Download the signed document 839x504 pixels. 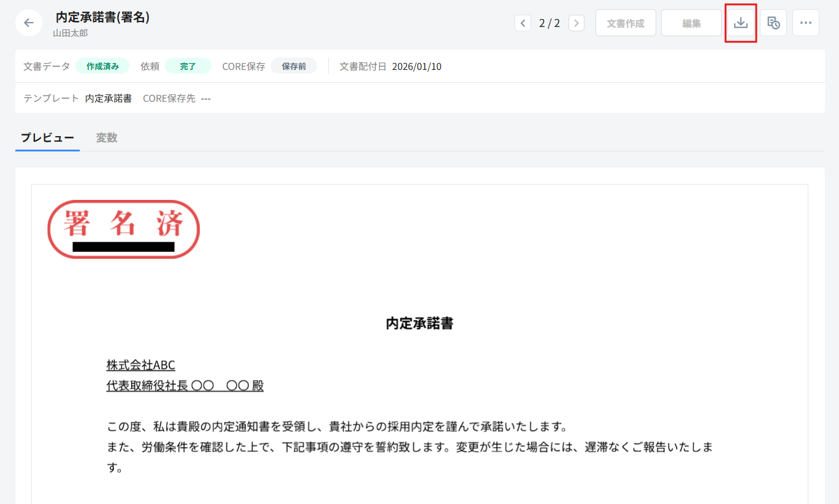click(740, 23)
